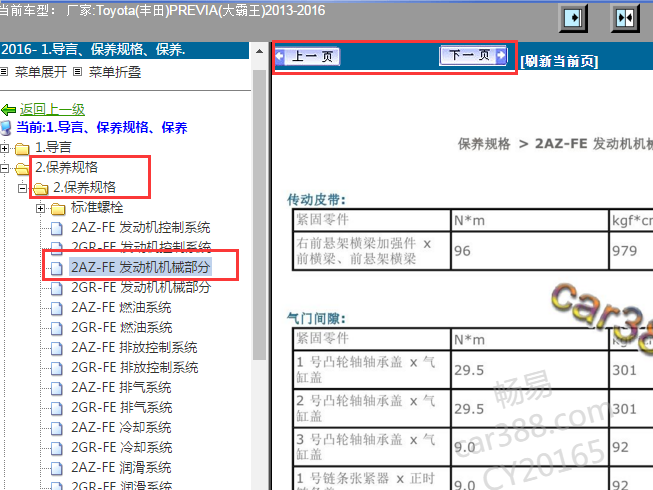653x490 pixels.
Task: Open 2GR-FE 燃油系统 page
Action: [122, 327]
